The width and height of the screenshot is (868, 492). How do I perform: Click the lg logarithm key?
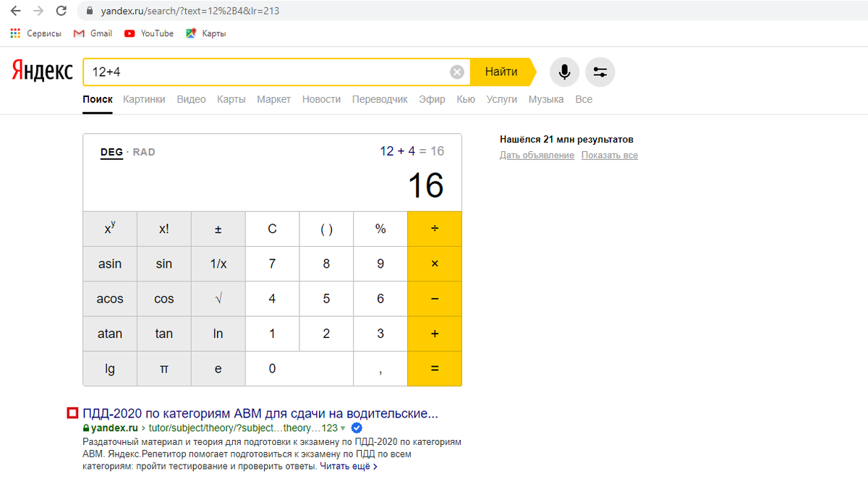click(x=110, y=369)
